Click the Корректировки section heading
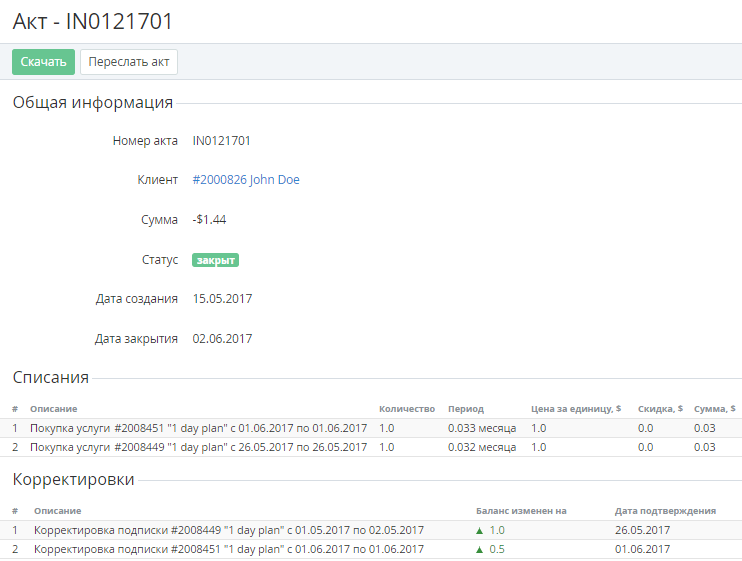The image size is (742, 561). (x=73, y=479)
